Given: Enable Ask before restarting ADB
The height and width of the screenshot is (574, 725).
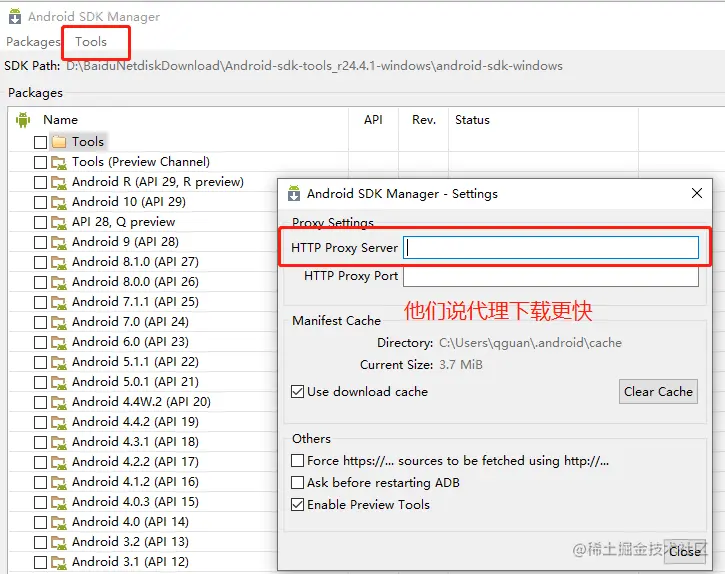Looking at the screenshot, I should (x=297, y=483).
